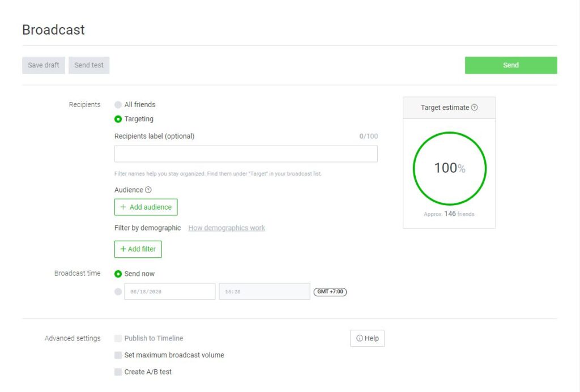This screenshot has width=580, height=392.
Task: Open the How demographics work link
Action: pyautogui.click(x=227, y=228)
